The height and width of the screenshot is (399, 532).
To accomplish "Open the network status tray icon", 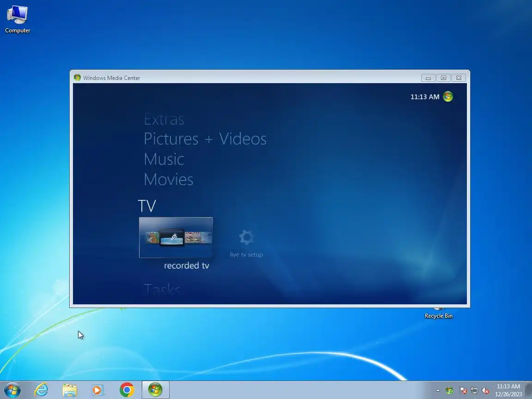I will (474, 391).
